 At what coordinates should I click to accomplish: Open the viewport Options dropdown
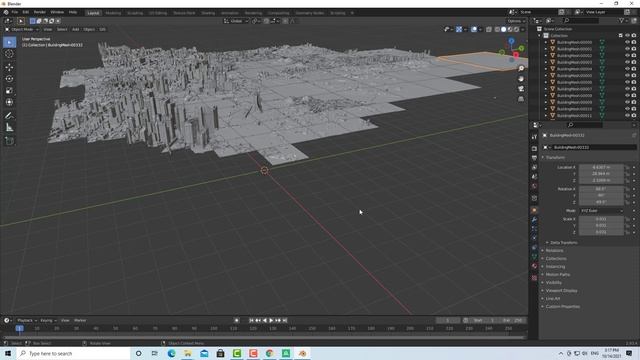516,21
